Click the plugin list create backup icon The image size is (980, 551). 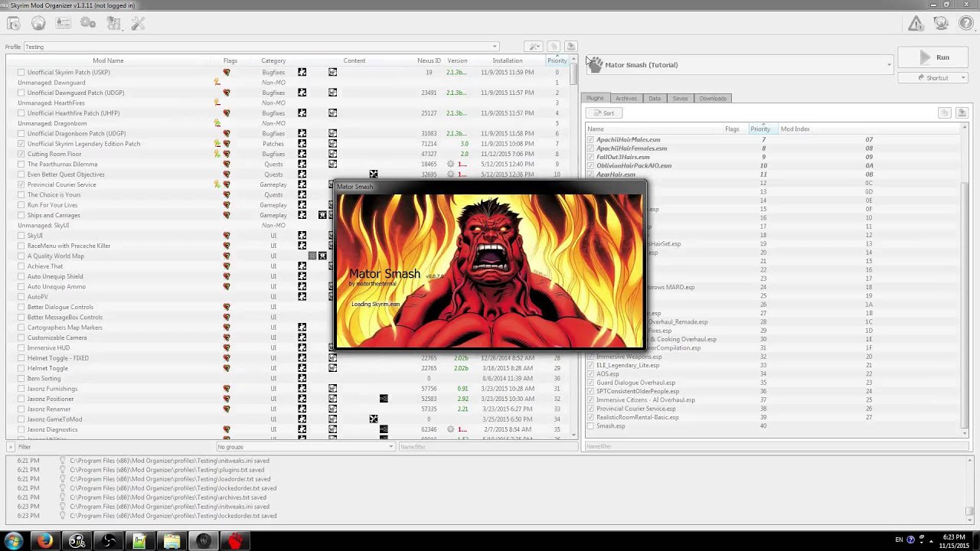962,112
